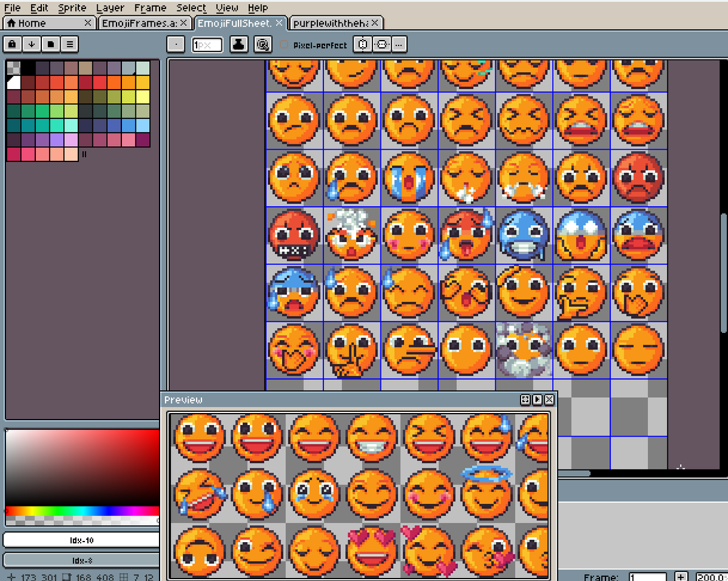Click the background color Idx-8 button

(81, 560)
